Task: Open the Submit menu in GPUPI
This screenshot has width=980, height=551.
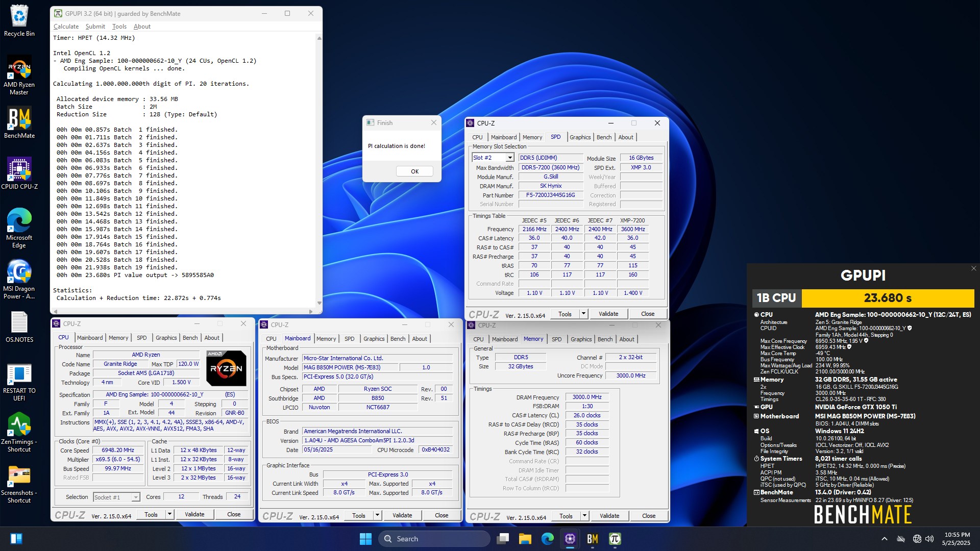Action: 95,27
